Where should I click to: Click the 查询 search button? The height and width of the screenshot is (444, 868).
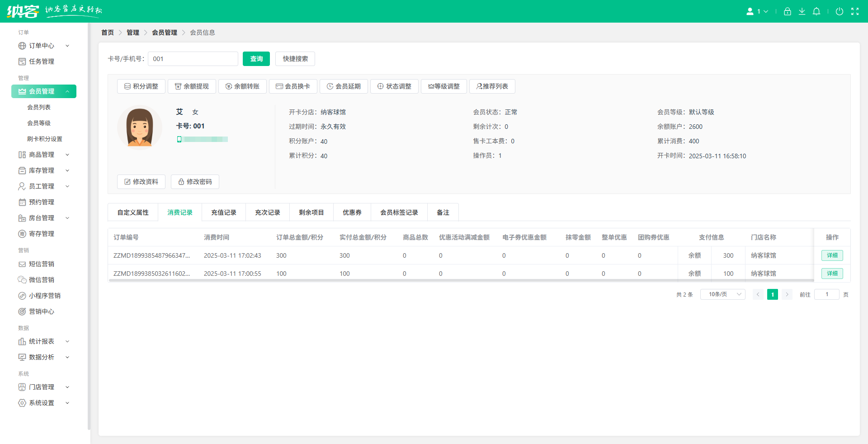[256, 58]
